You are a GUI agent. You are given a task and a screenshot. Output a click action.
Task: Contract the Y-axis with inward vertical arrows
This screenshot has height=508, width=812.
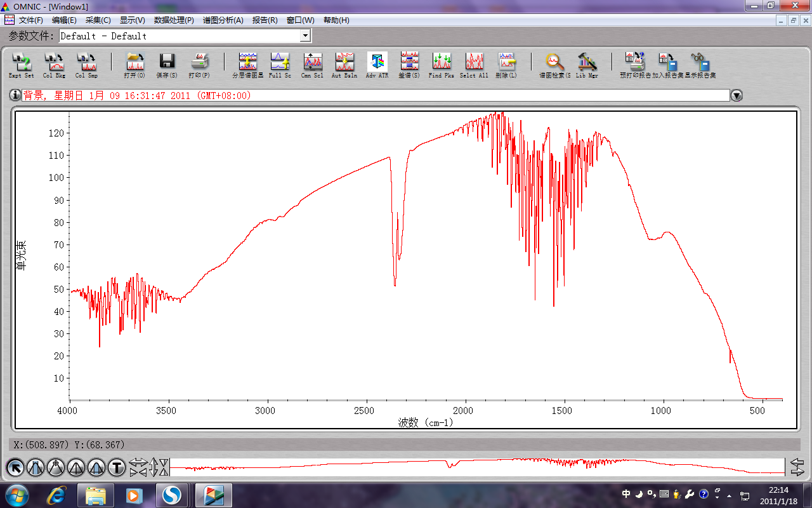pos(163,468)
